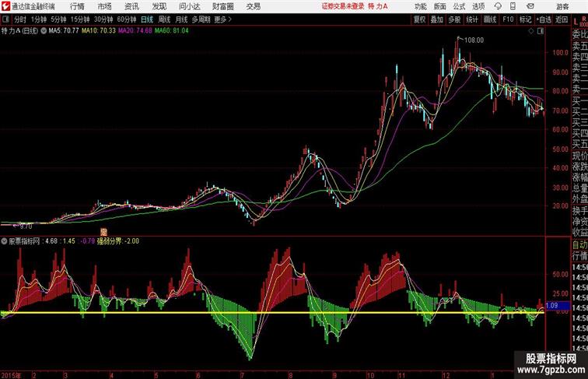Toggle the left panel icon beside 分时
This screenshot has height=379, width=588.
(x=5, y=19)
